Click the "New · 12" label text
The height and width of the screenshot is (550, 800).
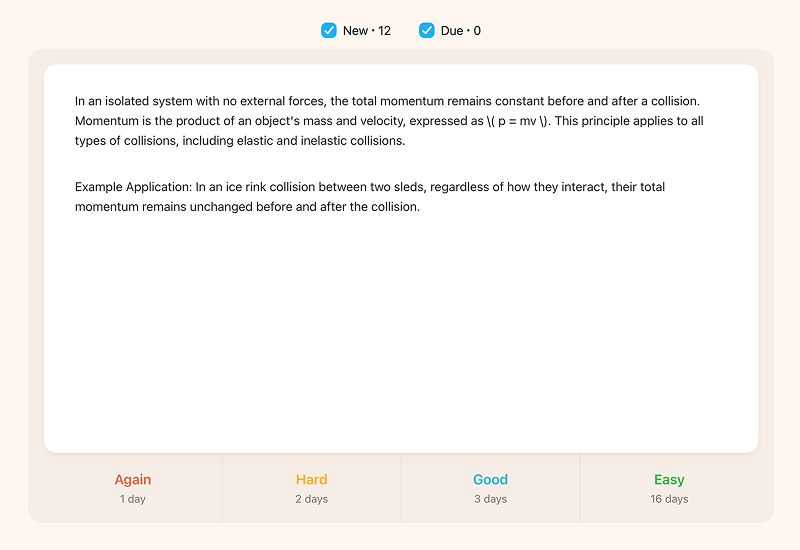[x=366, y=30]
